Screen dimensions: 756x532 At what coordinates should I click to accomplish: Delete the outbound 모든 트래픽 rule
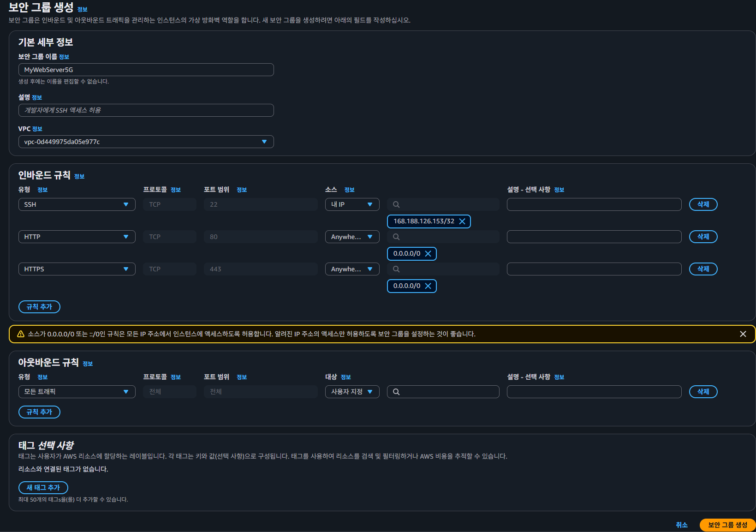pos(703,392)
